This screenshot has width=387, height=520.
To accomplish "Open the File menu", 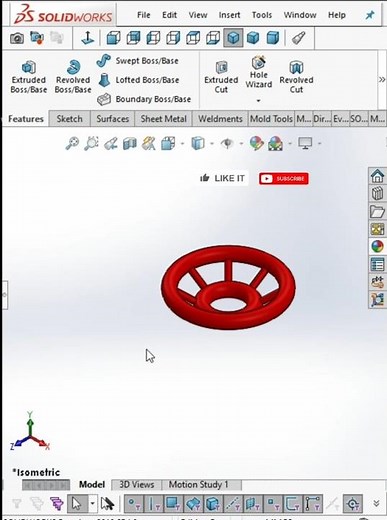I will click(144, 15).
